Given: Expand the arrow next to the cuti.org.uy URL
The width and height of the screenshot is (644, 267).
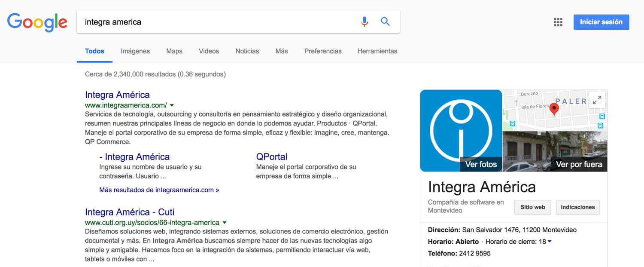Looking at the screenshot, I should [225, 223].
